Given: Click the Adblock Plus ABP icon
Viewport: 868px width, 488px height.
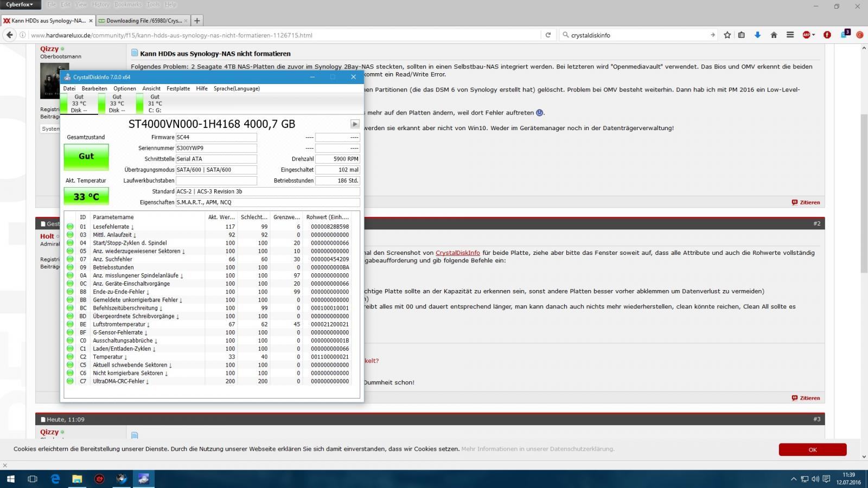Looking at the screenshot, I should point(806,35).
